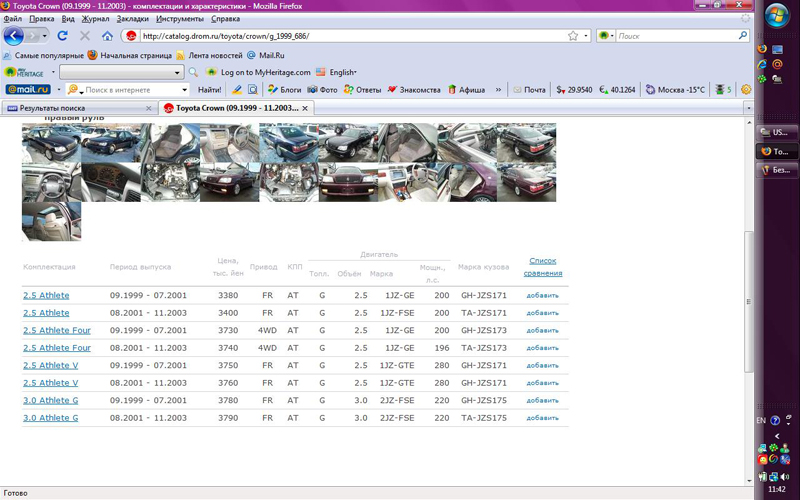The image size is (800, 500).
Task: Expand the list-all-tabs arrow
Action: point(747,108)
